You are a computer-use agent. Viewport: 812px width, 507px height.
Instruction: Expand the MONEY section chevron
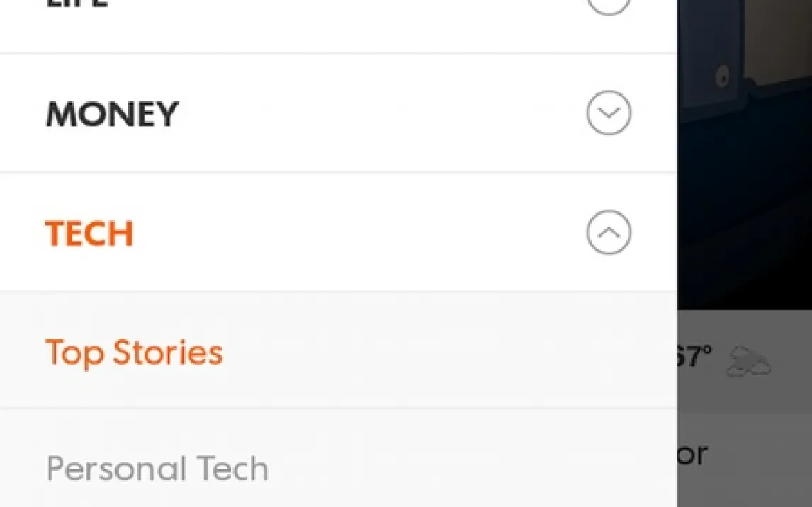(608, 113)
